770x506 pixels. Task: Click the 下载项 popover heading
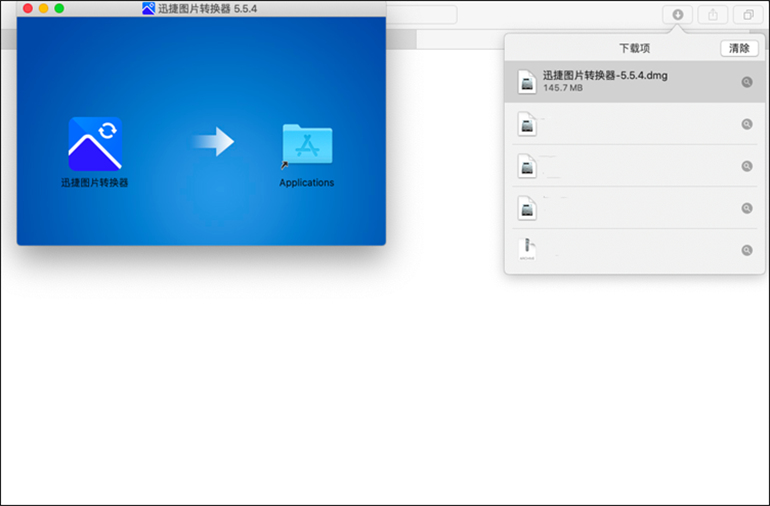(x=634, y=48)
